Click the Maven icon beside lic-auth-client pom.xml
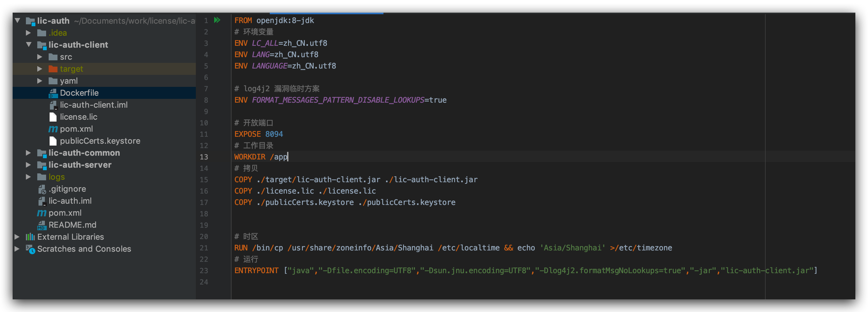 pos(53,129)
